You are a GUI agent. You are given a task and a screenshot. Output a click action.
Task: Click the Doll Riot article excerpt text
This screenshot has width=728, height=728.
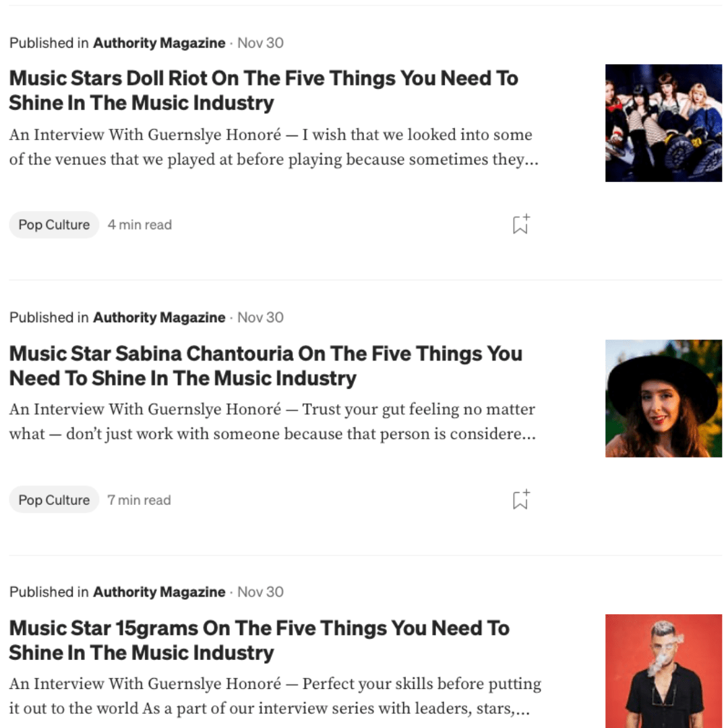pos(273,147)
